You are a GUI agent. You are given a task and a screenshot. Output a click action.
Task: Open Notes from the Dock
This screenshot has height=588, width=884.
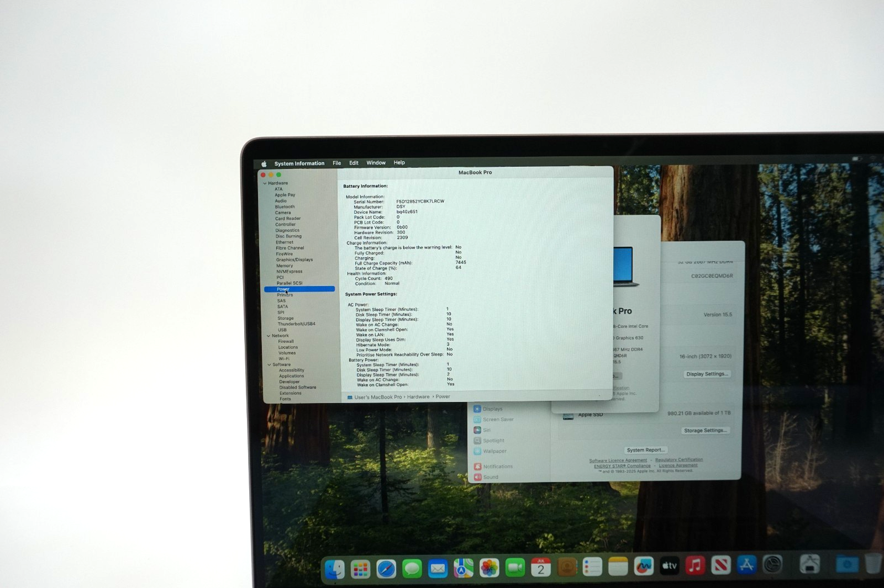tap(618, 566)
